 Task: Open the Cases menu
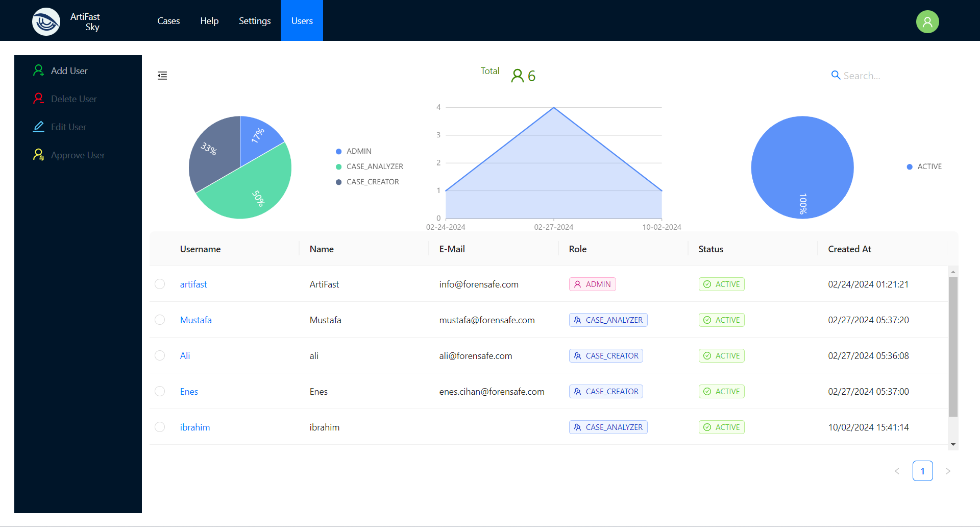click(168, 21)
